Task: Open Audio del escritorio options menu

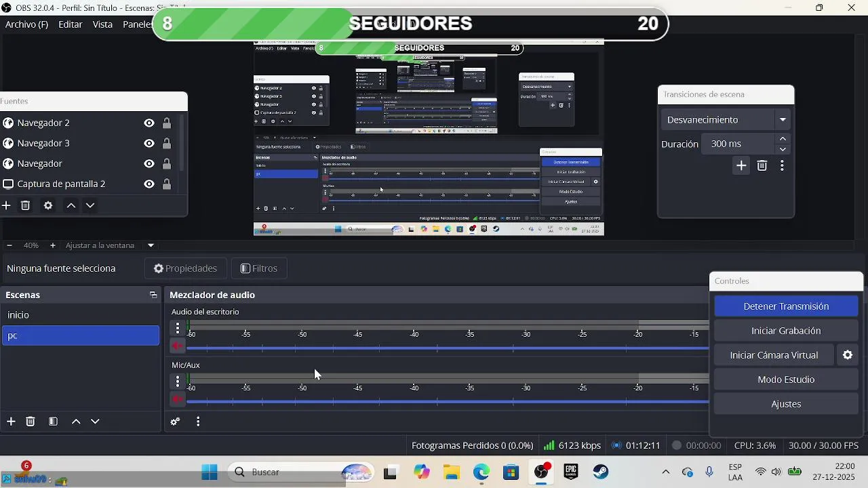Action: (178, 328)
